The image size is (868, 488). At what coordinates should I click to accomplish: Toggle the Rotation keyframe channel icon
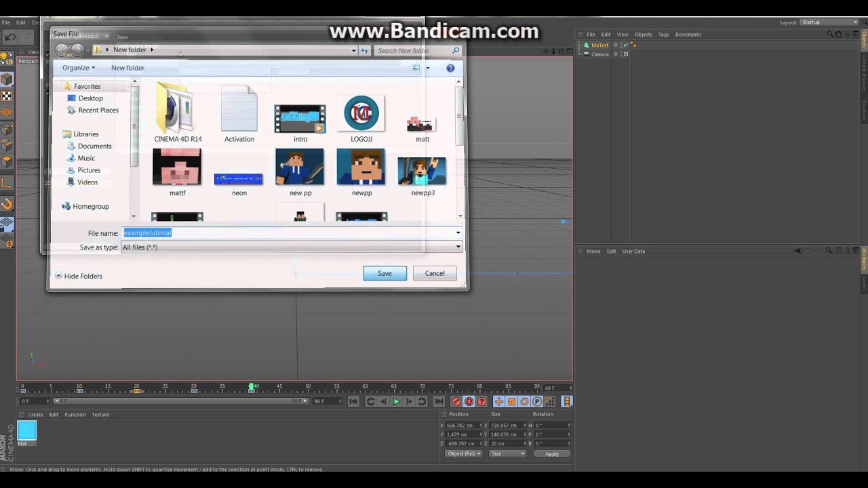[524, 402]
